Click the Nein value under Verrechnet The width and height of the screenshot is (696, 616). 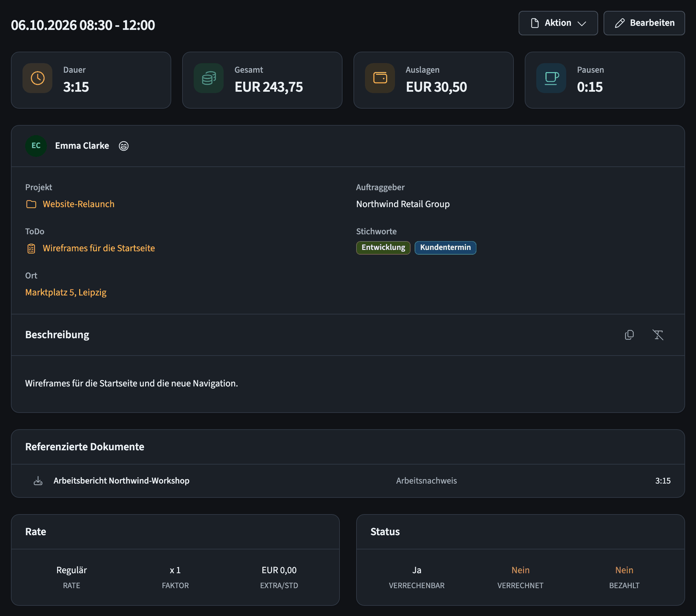[x=520, y=570]
